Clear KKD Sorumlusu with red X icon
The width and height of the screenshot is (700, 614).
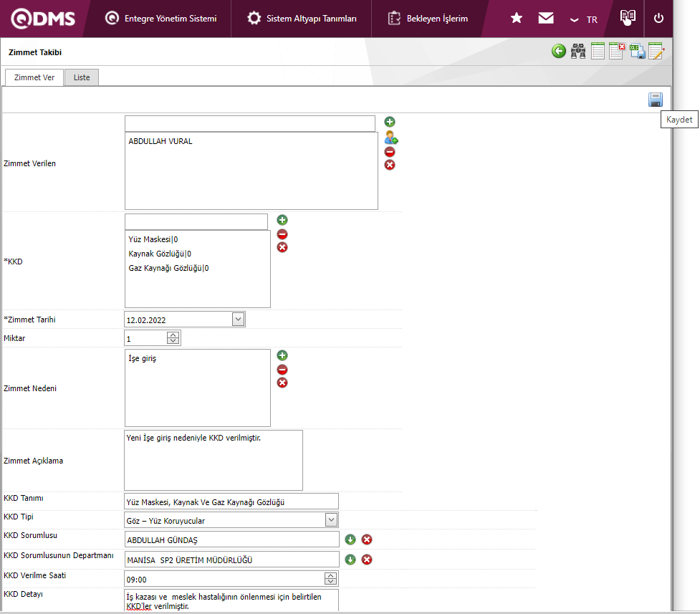point(367,539)
